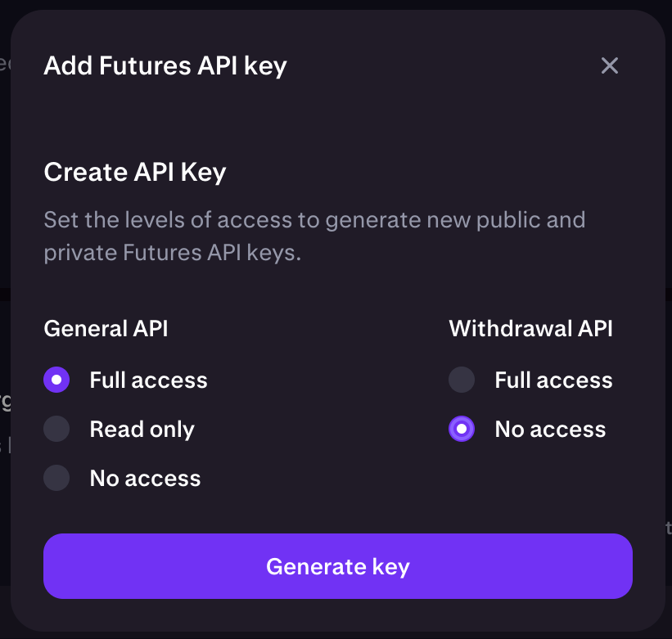Click the "Full access" label under Withdrawal API
The image size is (672, 639).
click(553, 380)
